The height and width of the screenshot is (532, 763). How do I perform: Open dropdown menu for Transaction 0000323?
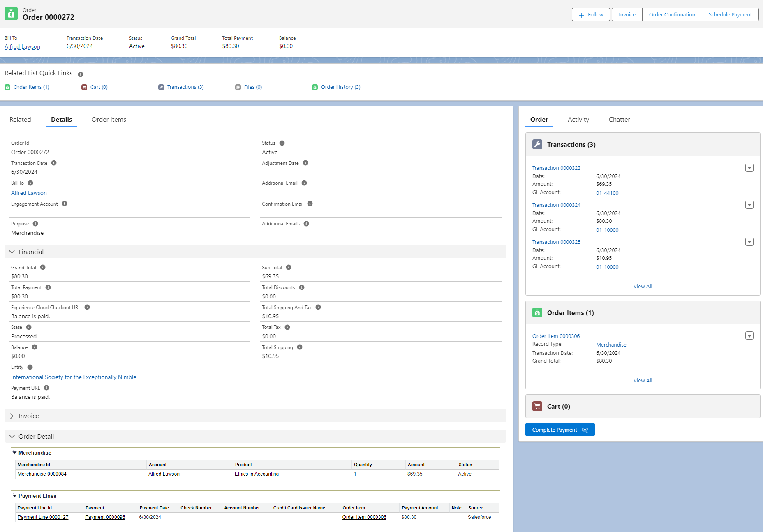(x=749, y=168)
